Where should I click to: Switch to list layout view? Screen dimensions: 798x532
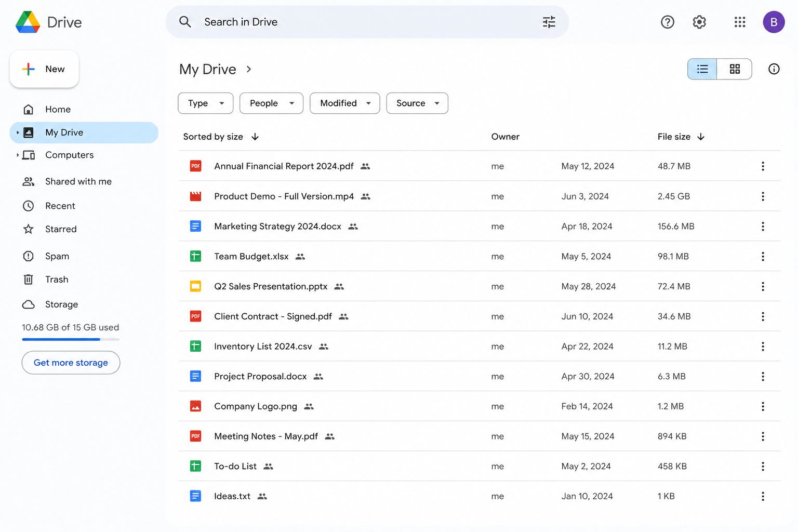[x=702, y=69]
